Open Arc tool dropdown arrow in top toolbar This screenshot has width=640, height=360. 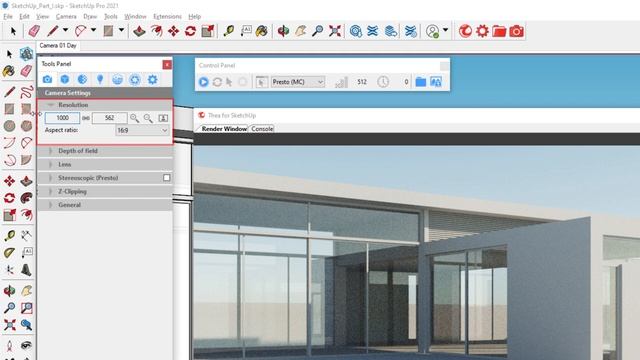tap(93, 30)
